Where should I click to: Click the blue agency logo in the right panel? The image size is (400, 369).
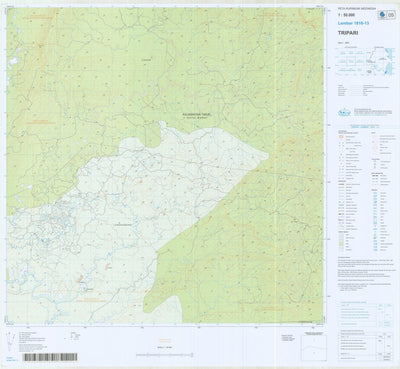click(344, 112)
